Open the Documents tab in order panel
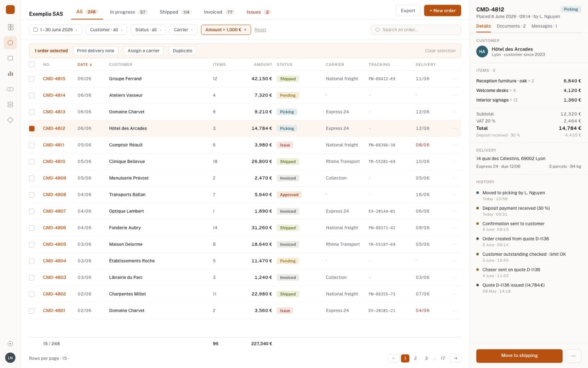588x368 pixels. click(511, 26)
